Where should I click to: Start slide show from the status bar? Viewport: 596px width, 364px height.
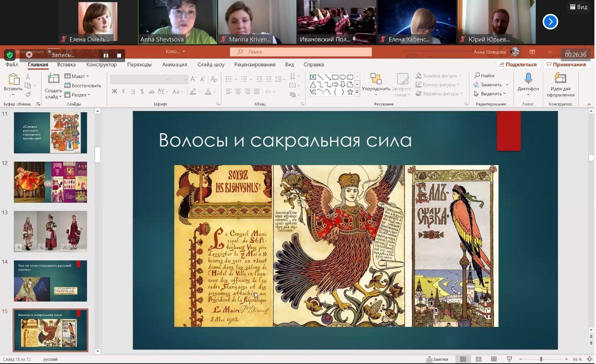pos(509,359)
